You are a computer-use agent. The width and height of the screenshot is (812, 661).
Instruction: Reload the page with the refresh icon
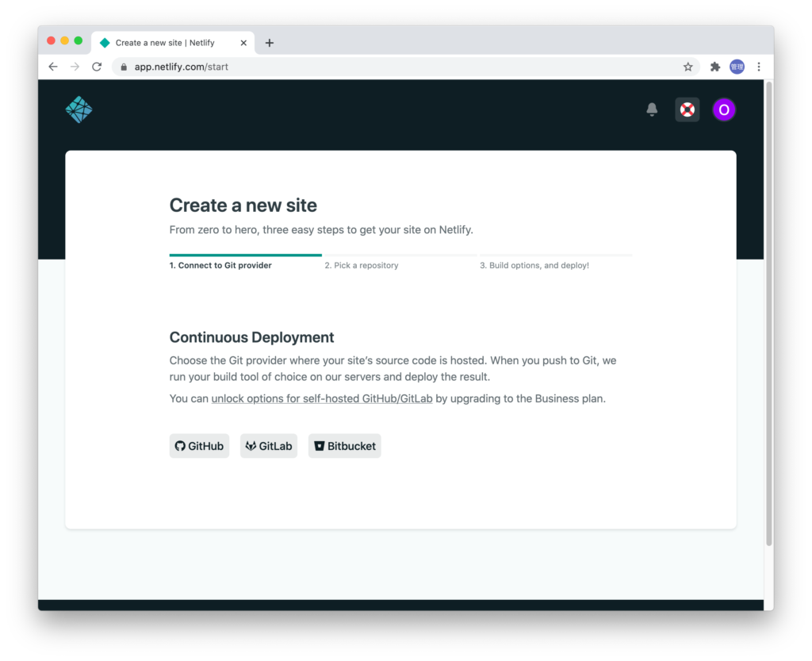click(97, 67)
